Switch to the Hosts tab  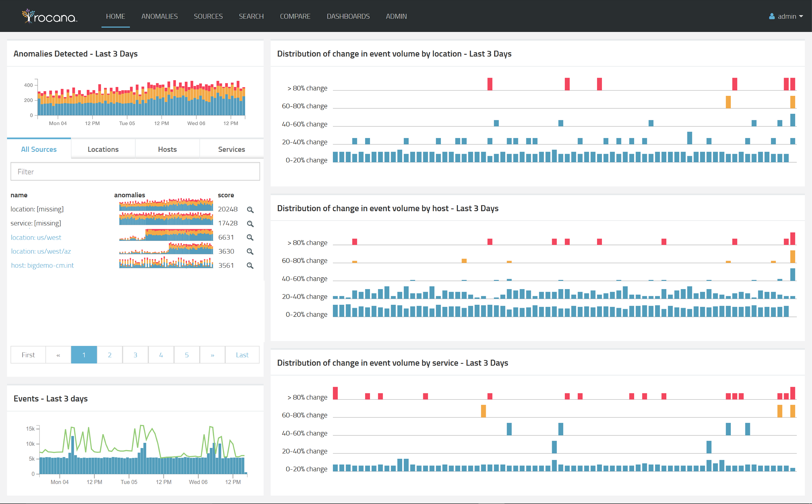[x=167, y=149]
